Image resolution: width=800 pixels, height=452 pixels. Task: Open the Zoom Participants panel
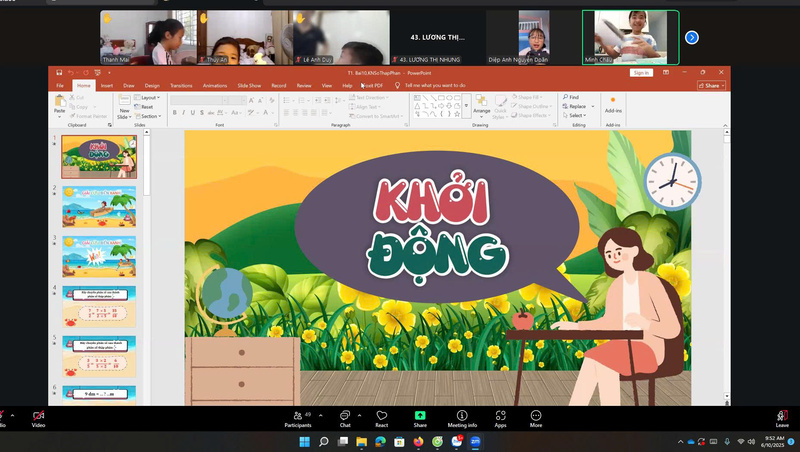[297, 415]
